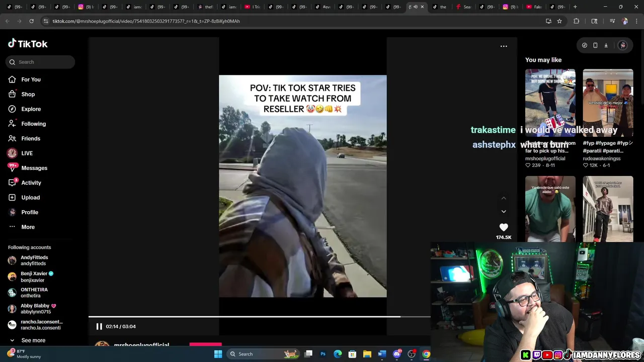
Task: Switch to the "#eve" TikTok tab
Action: 324,7
